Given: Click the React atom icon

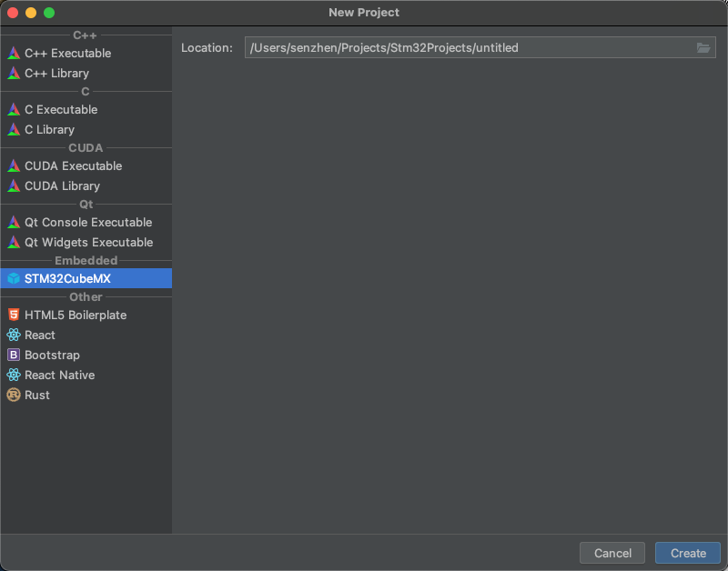Looking at the screenshot, I should tap(14, 336).
